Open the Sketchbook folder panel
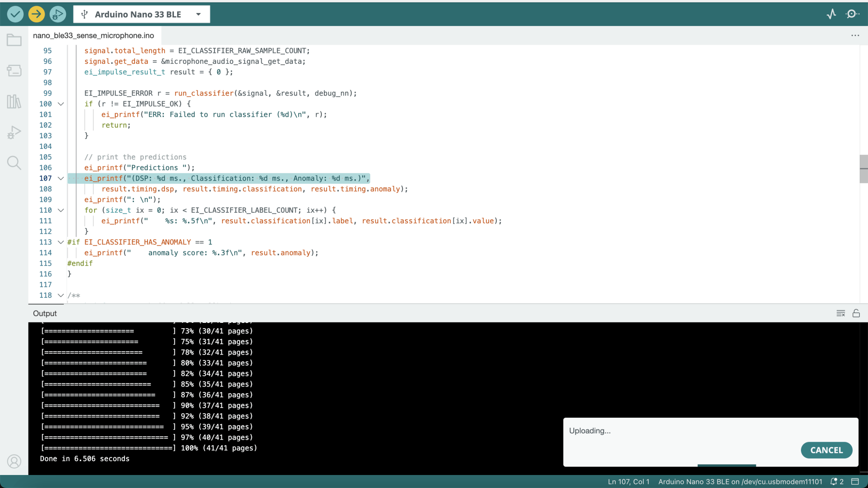The image size is (868, 488). (14, 40)
